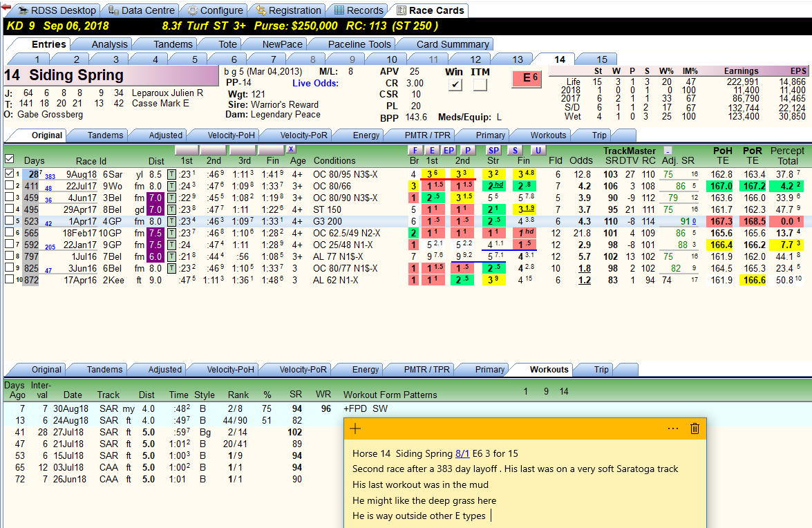Click the red 168.5 PoR TE cell
This screenshot has height=528, width=812.
(x=753, y=222)
